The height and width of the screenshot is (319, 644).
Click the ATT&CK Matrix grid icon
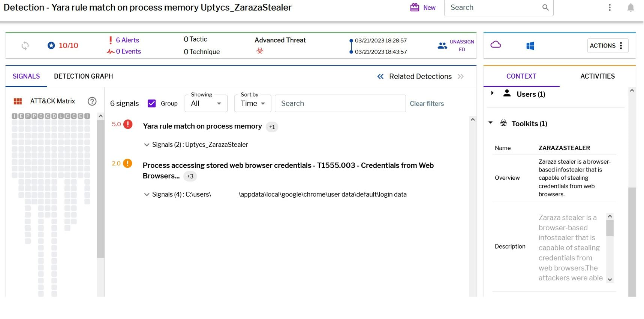pyautogui.click(x=18, y=101)
